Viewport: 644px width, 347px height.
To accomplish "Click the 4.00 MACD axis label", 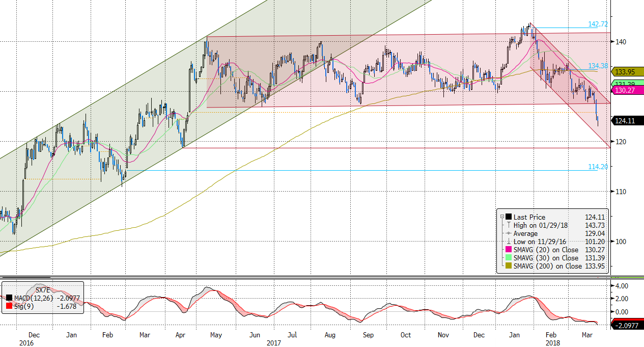I will point(622,285).
